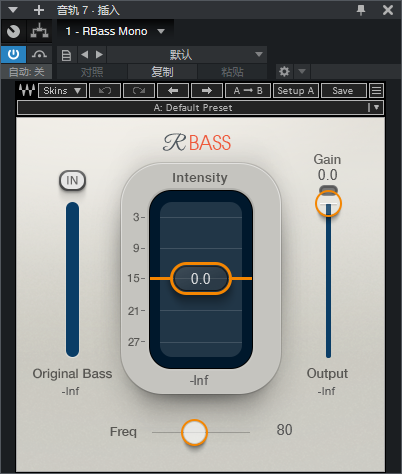Click the Original Bass -Inf value
402x474 pixels.
(70, 391)
